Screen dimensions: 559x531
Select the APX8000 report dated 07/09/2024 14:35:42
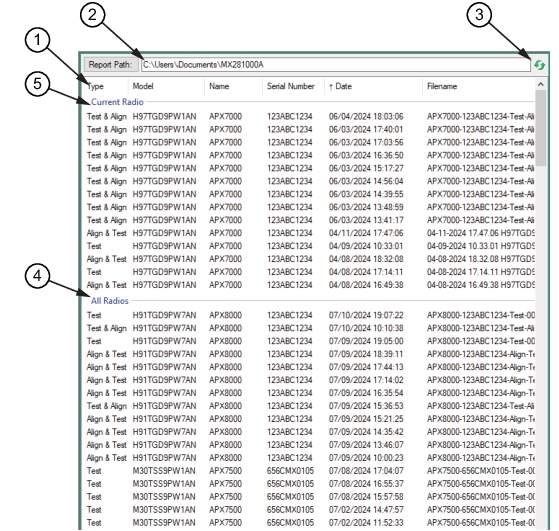point(310,432)
